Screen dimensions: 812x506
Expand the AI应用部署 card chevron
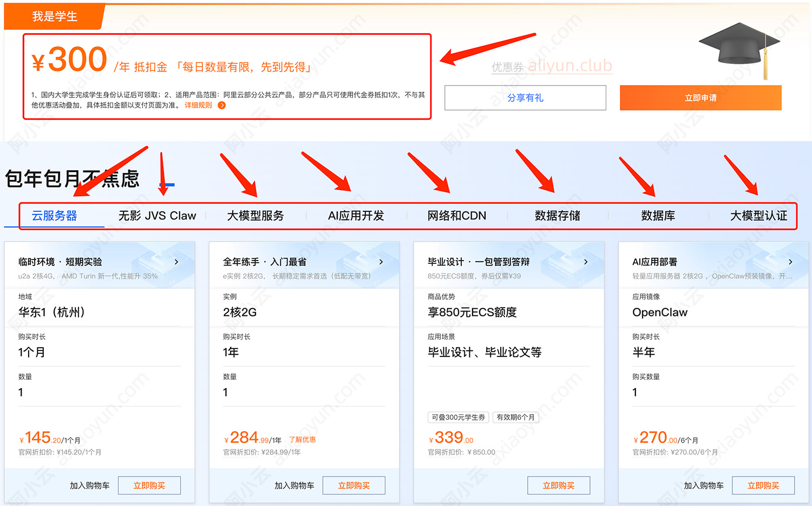tap(790, 262)
